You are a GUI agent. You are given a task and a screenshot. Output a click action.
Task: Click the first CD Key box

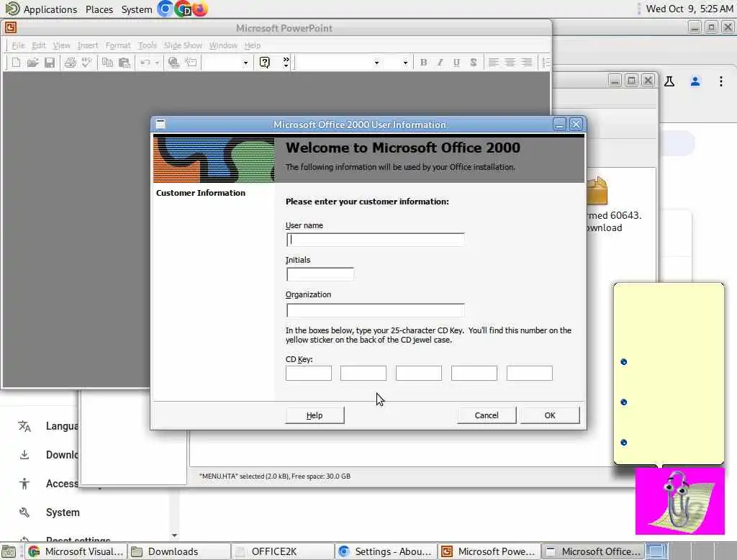[309, 374]
